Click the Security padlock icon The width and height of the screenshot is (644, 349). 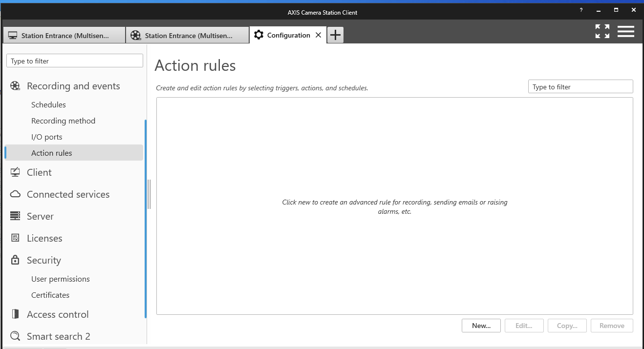(x=15, y=260)
